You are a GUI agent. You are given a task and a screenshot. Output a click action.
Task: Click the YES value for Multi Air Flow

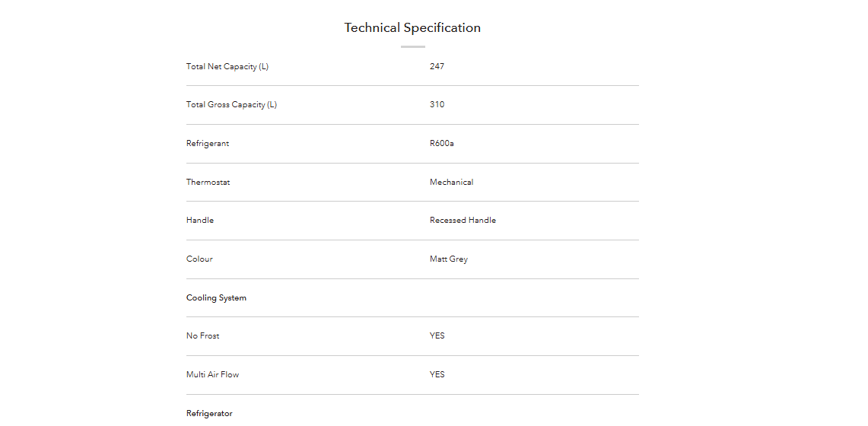(x=437, y=374)
